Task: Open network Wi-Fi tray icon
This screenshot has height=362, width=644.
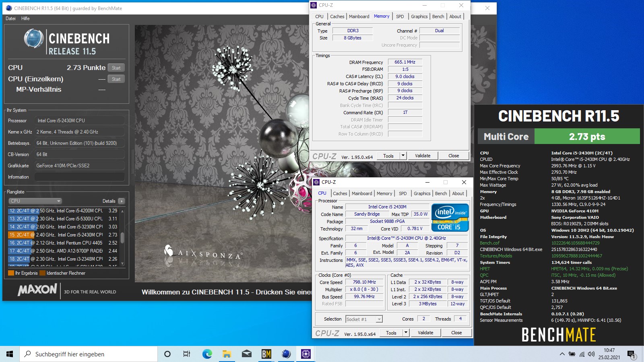Action: [x=582, y=354]
